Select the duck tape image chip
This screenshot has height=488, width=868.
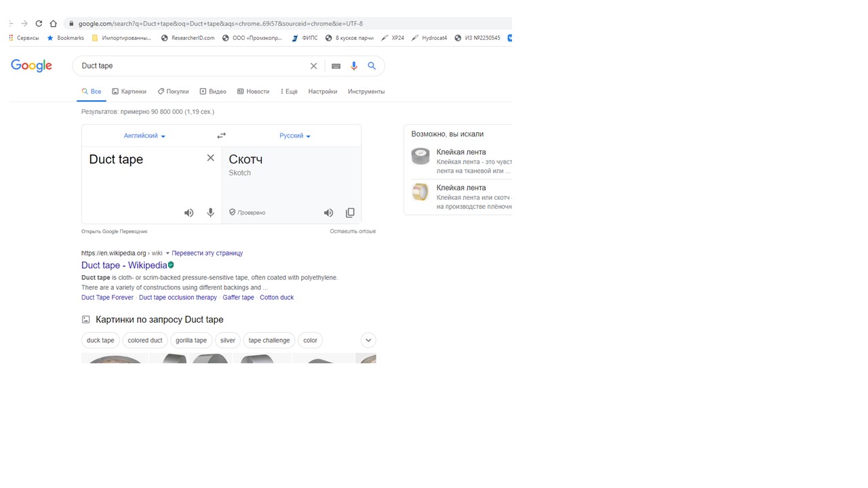point(100,340)
